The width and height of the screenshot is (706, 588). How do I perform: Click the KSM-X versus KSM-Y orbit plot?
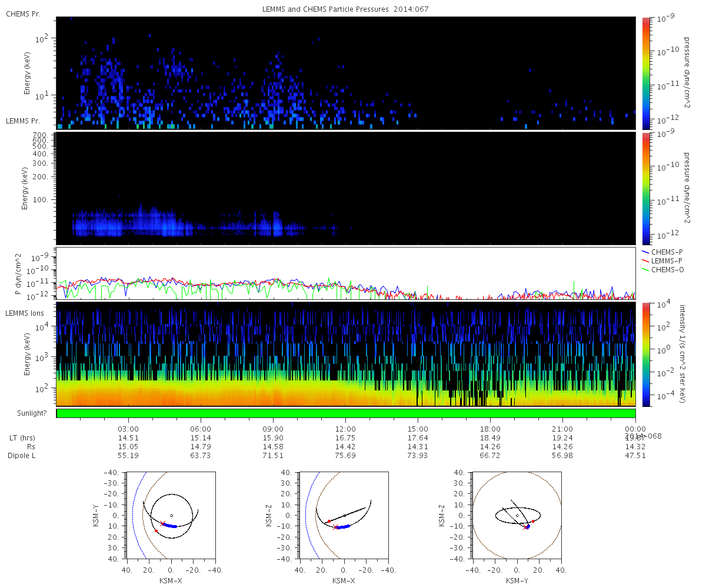point(171,514)
